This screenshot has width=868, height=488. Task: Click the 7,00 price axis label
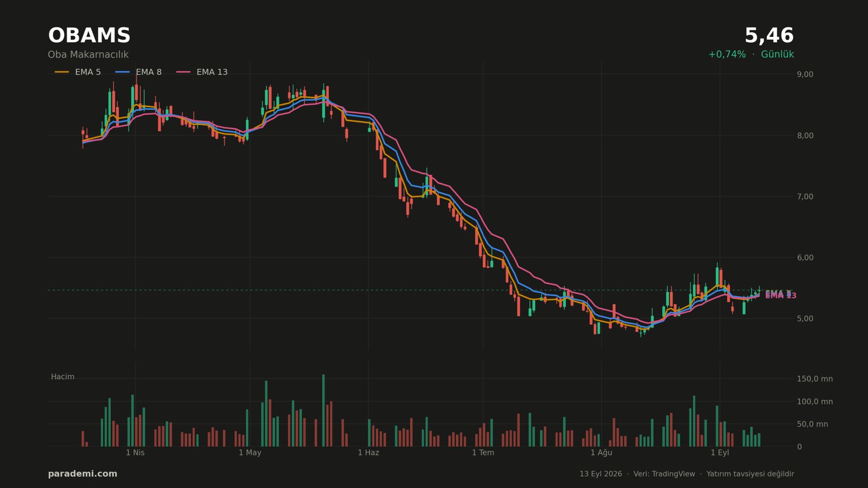click(805, 196)
